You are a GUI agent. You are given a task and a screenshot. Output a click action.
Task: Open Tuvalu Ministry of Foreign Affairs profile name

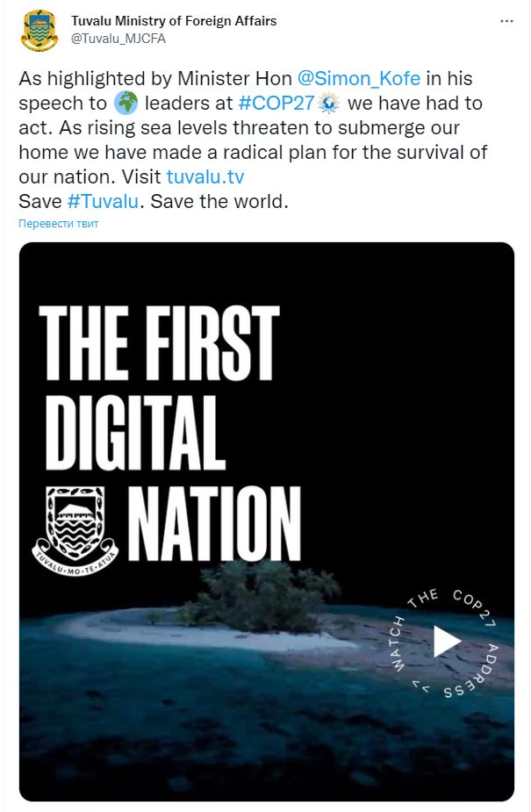pyautogui.click(x=174, y=21)
